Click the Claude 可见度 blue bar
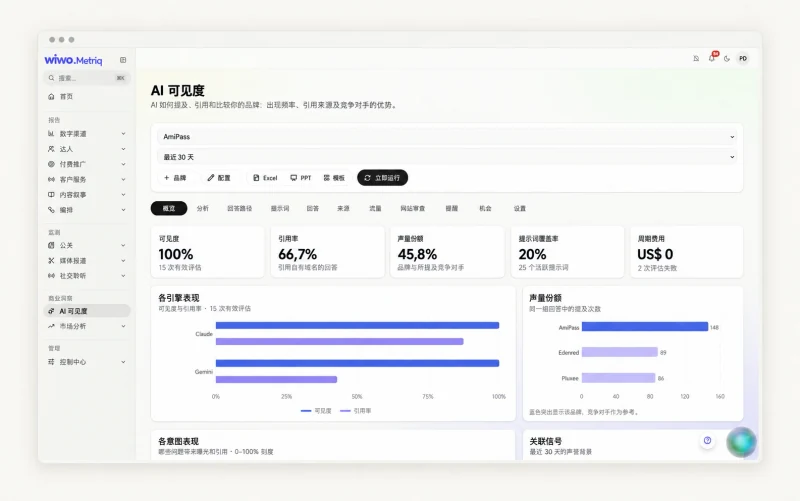Screen dimensions: 800x501 coord(357,325)
